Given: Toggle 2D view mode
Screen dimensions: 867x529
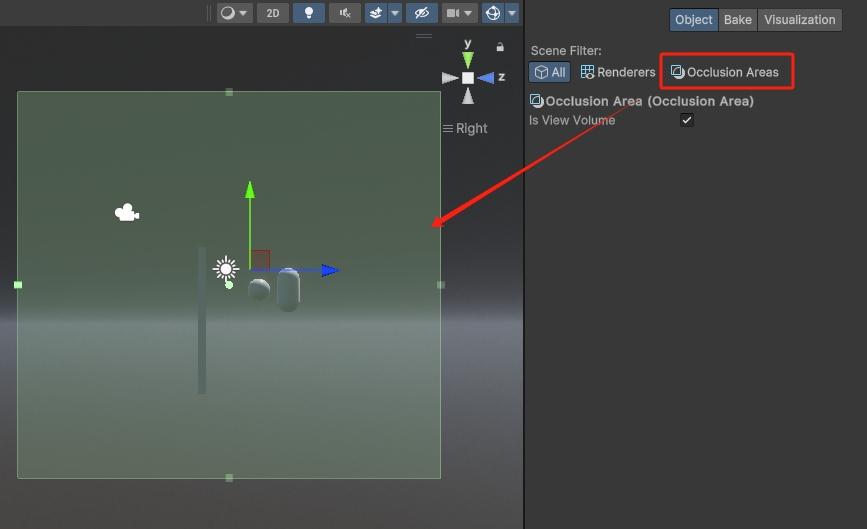Looking at the screenshot, I should tap(273, 13).
